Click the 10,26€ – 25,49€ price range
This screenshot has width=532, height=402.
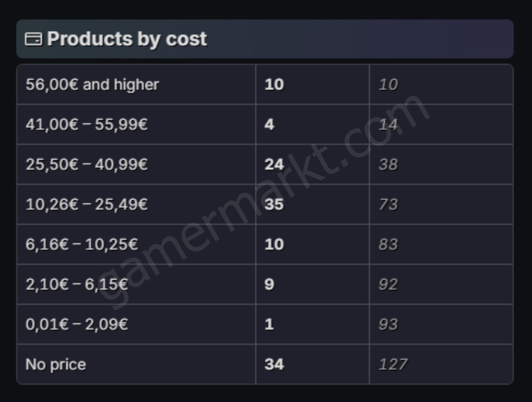coord(86,204)
